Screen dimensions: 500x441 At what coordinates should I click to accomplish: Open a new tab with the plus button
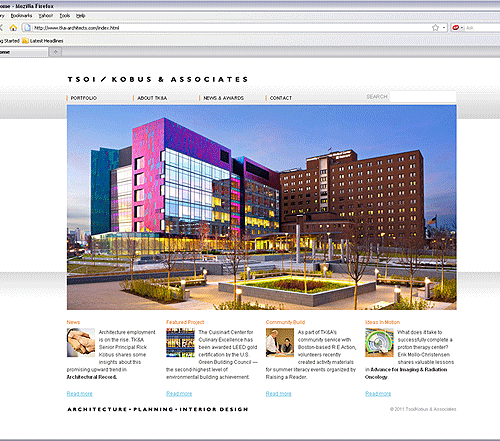(x=56, y=52)
